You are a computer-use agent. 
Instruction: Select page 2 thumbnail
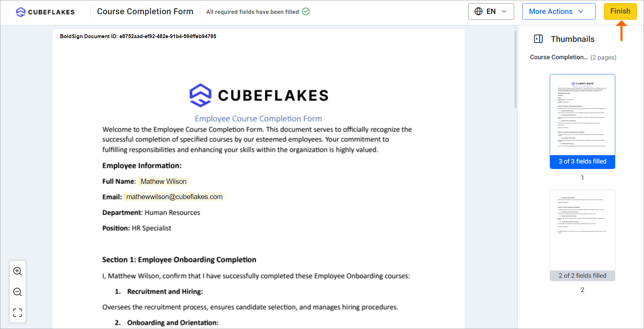pos(582,230)
